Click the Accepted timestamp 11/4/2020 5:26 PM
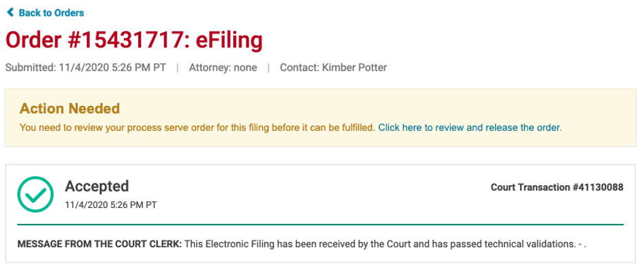The width and height of the screenshot is (644, 270). pyautogui.click(x=111, y=205)
